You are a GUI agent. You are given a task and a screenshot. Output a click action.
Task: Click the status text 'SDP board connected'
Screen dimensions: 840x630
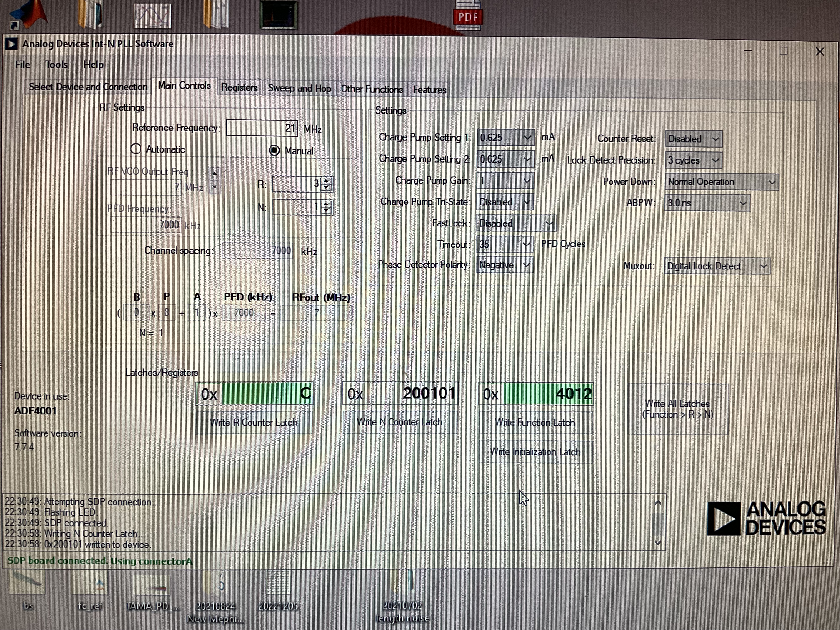[x=100, y=561]
